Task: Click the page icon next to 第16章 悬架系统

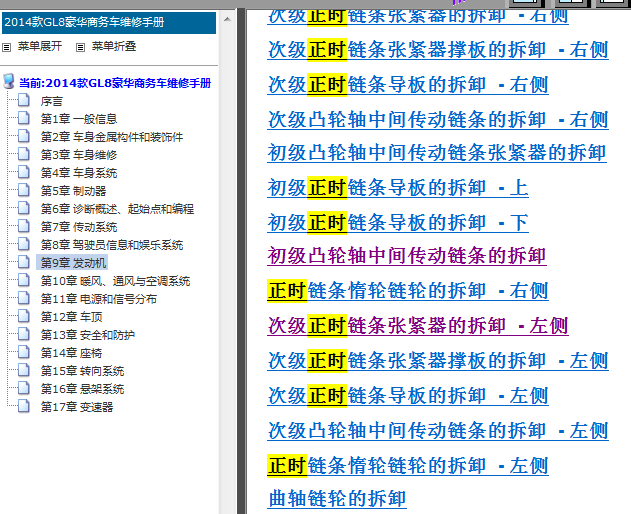Action: [x=24, y=388]
